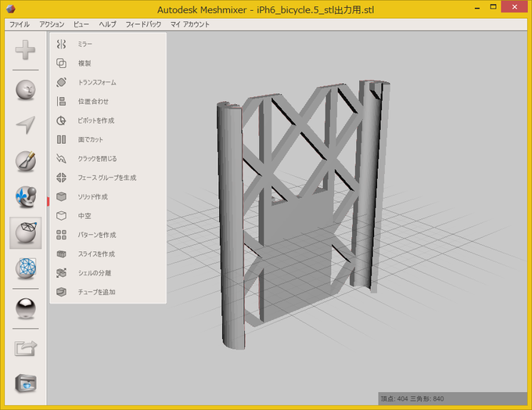Viewport: 532px width, 410px height.
Task: Open the ファイル menu
Action: pyautogui.click(x=20, y=24)
